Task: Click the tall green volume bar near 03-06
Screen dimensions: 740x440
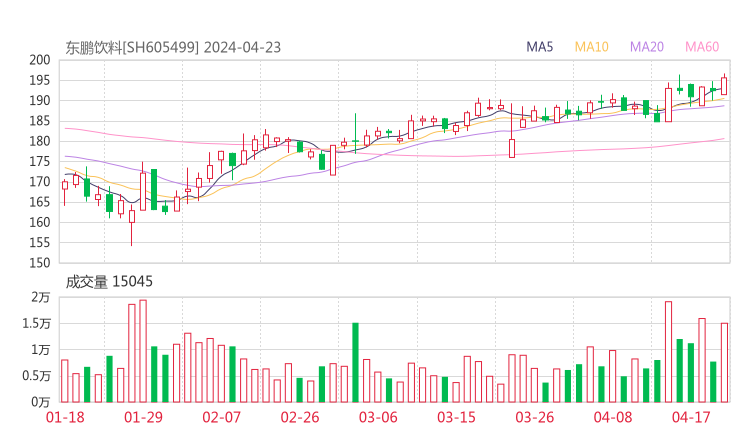Action: click(x=355, y=363)
